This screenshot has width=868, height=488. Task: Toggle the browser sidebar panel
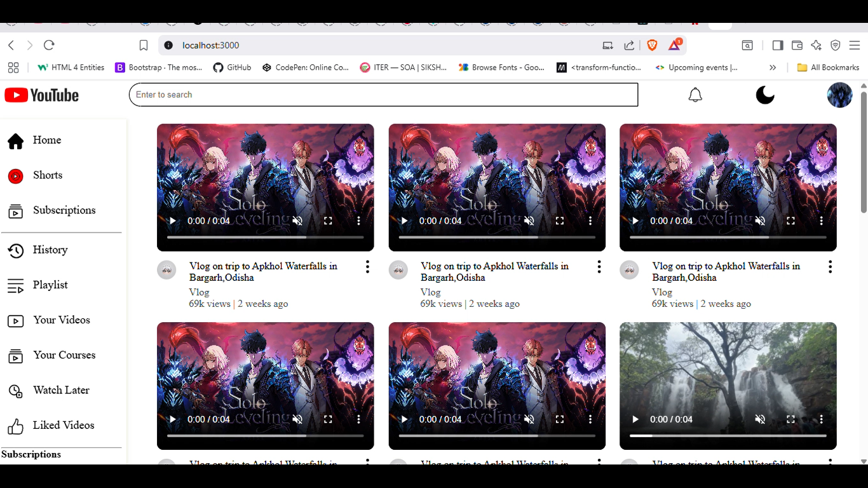coord(778,45)
